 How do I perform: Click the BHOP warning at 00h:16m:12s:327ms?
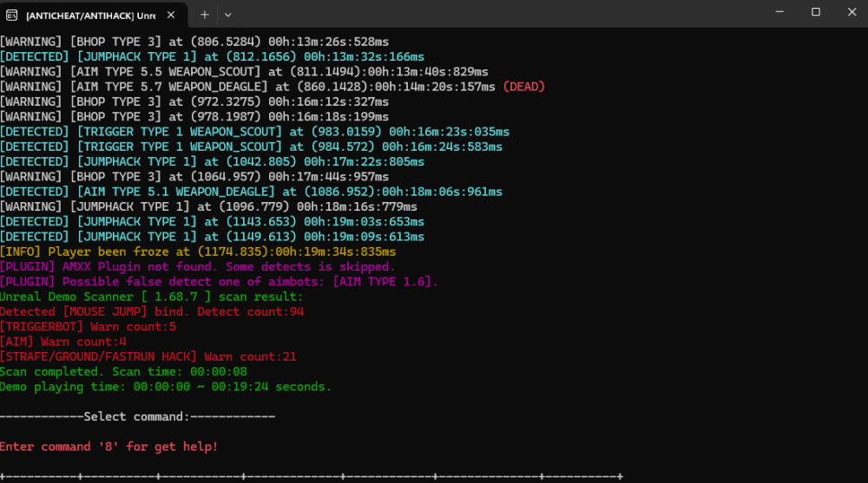click(194, 101)
